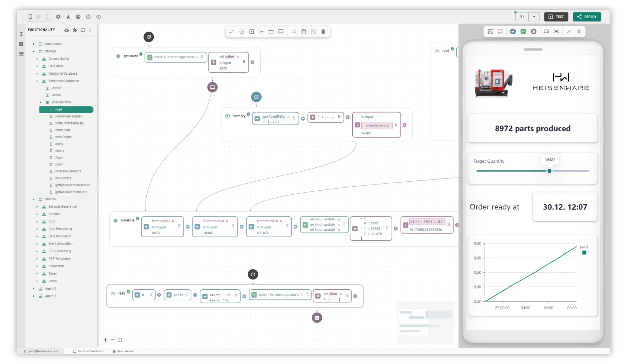627x364 pixels.
Task: Click the blue arrow icon in preview toolbar
Action: click(x=513, y=32)
